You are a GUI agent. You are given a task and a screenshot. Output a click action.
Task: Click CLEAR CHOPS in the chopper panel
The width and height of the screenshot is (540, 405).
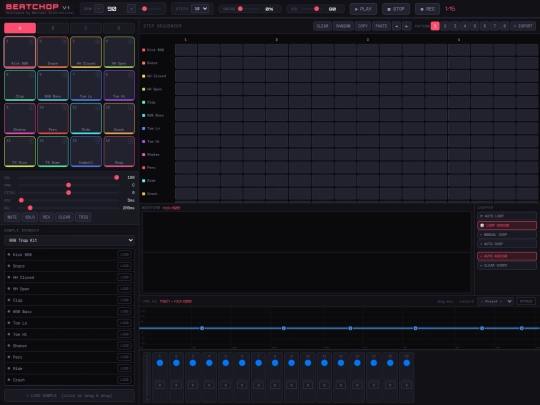tap(507, 266)
